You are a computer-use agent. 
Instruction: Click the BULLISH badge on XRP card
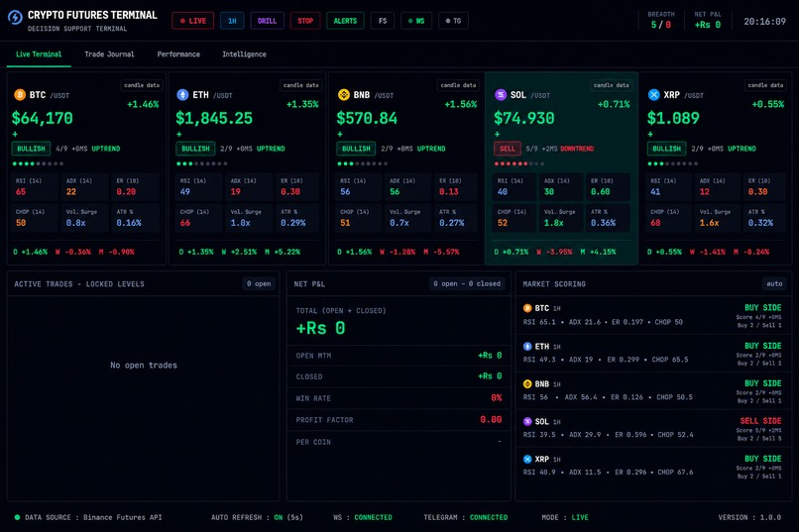click(x=666, y=149)
